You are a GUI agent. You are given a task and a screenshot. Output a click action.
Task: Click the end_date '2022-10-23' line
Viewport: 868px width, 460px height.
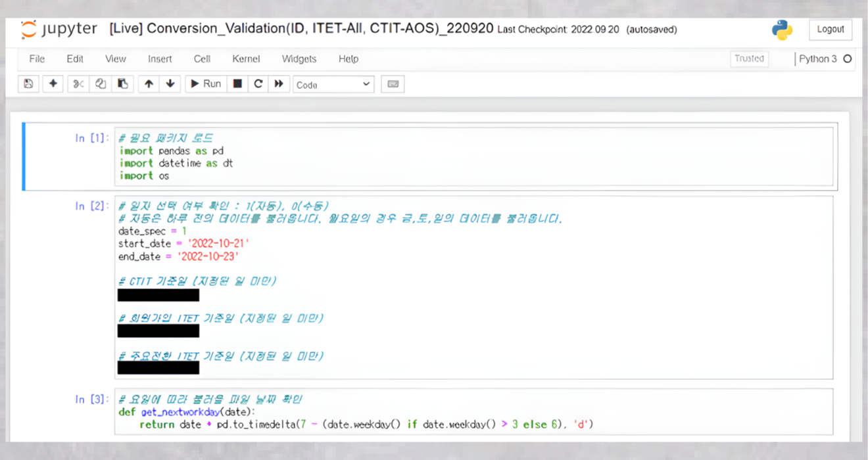[x=178, y=256]
